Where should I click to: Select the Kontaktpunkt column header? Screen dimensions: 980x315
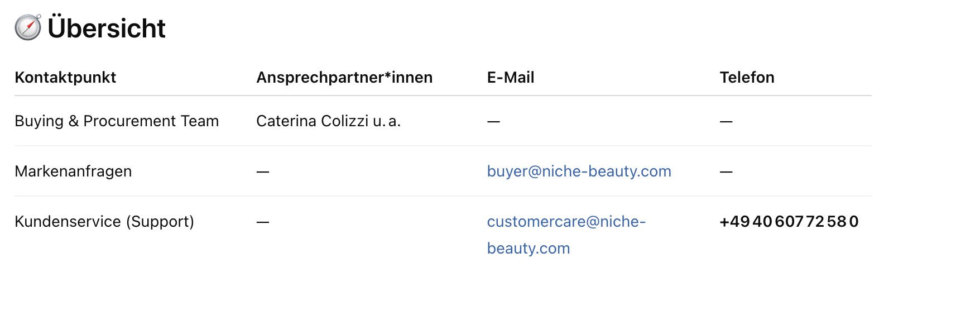(65, 78)
